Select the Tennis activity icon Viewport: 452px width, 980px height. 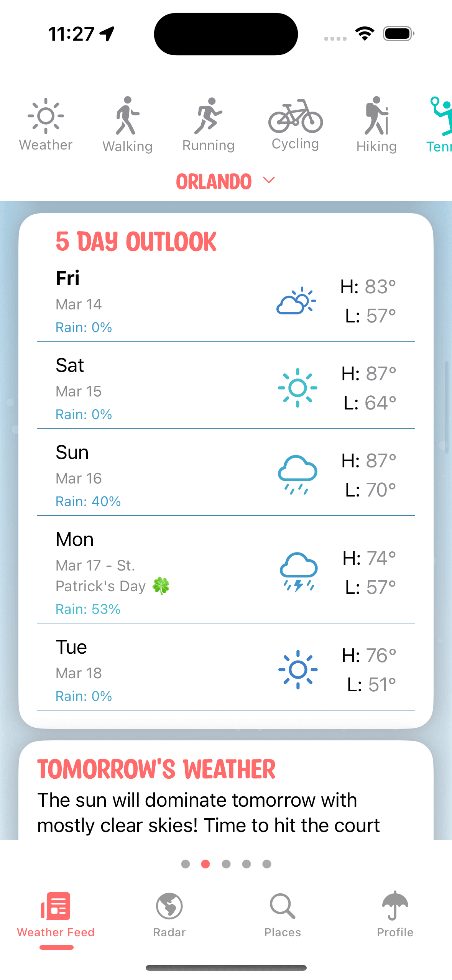pos(441,116)
